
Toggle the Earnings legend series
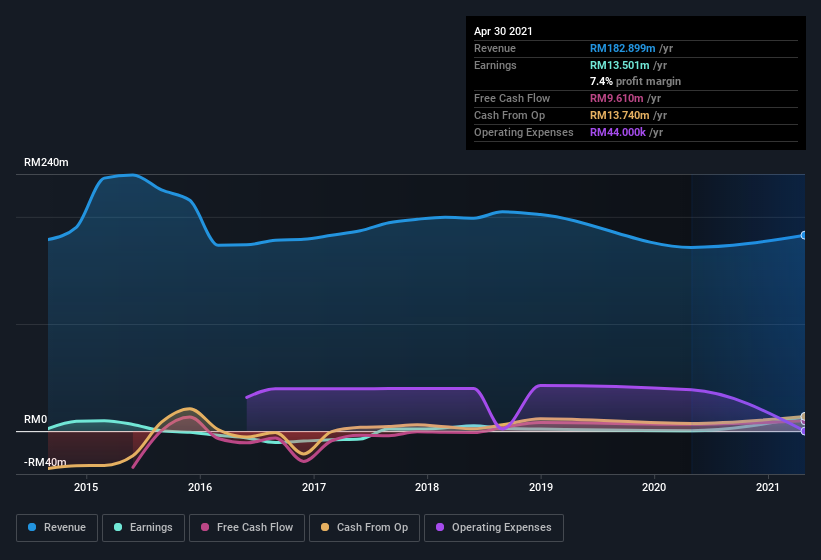143,528
